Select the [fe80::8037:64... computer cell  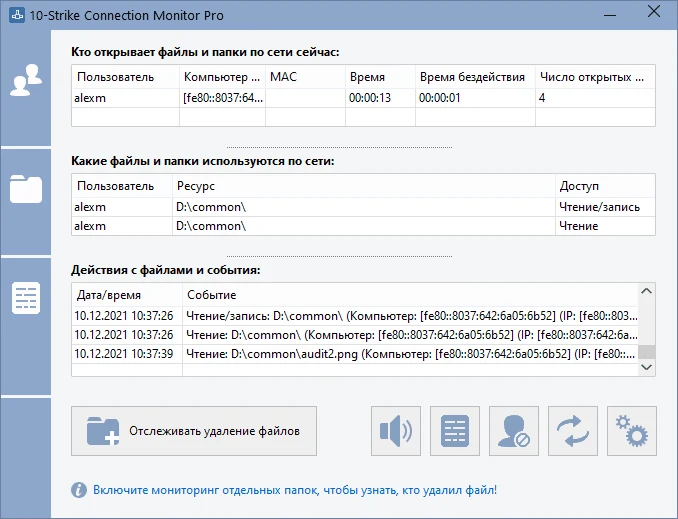click(222, 98)
